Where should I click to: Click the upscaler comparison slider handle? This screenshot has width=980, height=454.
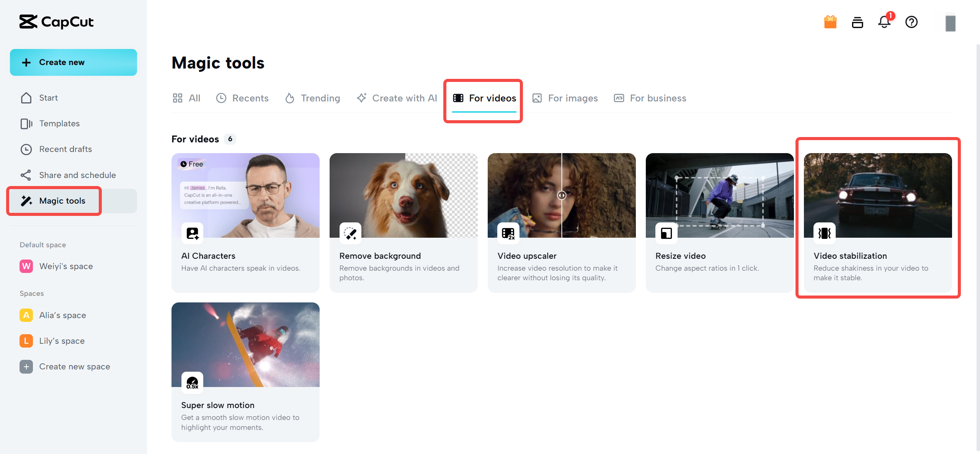(x=562, y=195)
